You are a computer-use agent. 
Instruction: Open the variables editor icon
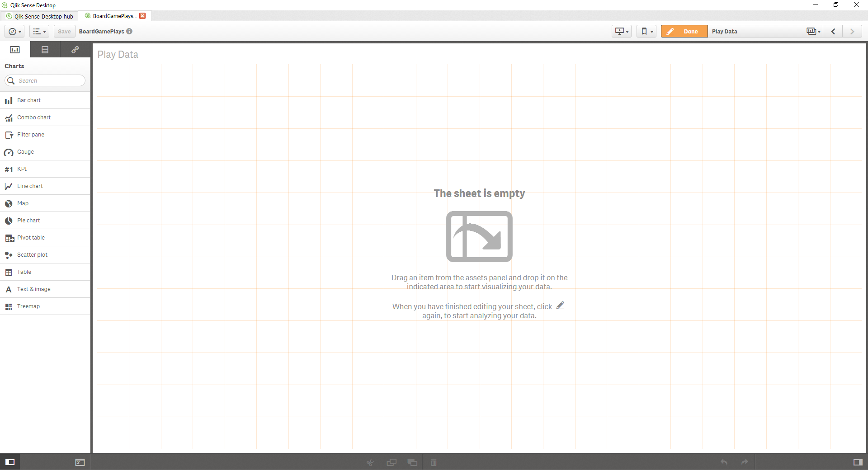coord(80,462)
